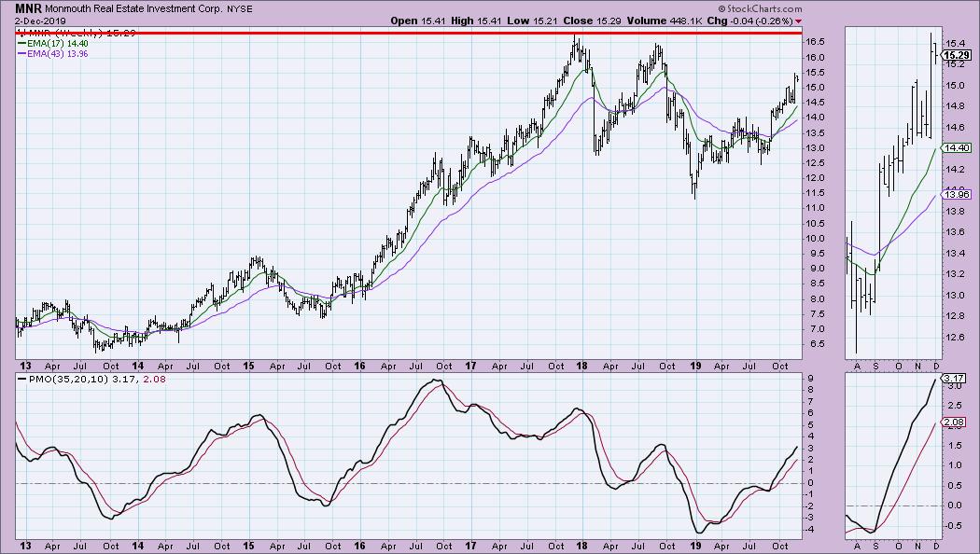Click the boxed 3.17 PMO tag on mini panel
This screenshot has width=980, height=554.
point(955,379)
